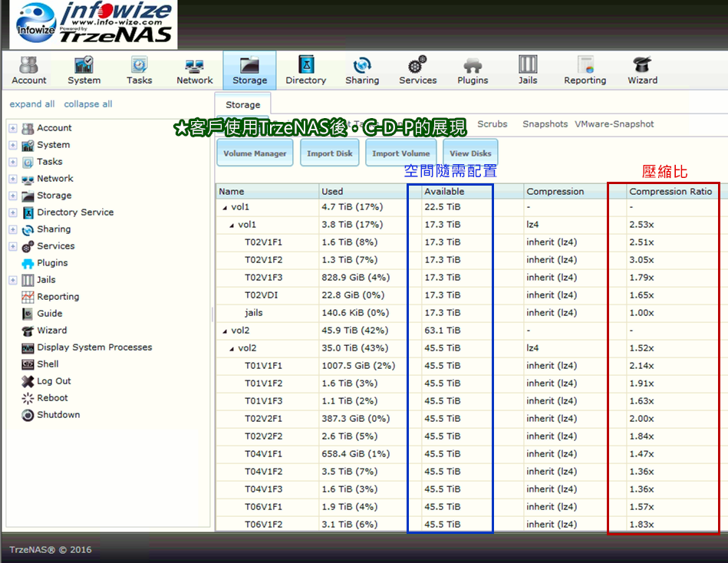Open the Network toolbar icon
The height and width of the screenshot is (563, 728).
pos(195,70)
